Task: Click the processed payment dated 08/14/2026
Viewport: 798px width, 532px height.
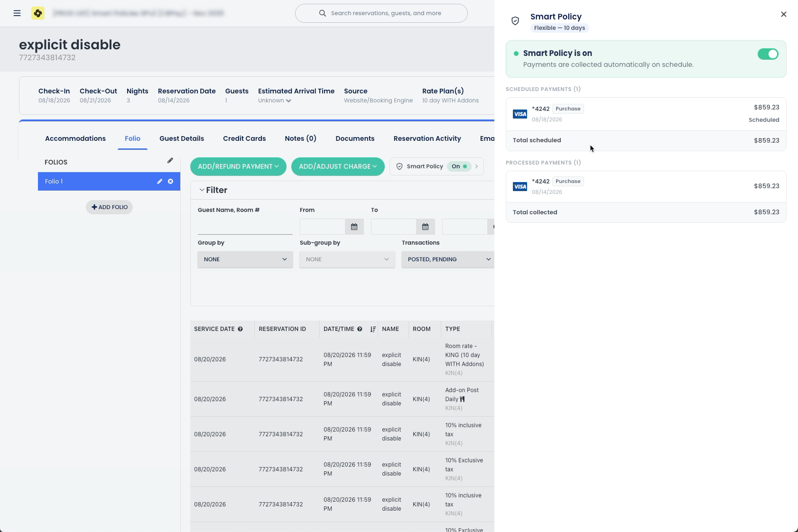Action: [646, 186]
